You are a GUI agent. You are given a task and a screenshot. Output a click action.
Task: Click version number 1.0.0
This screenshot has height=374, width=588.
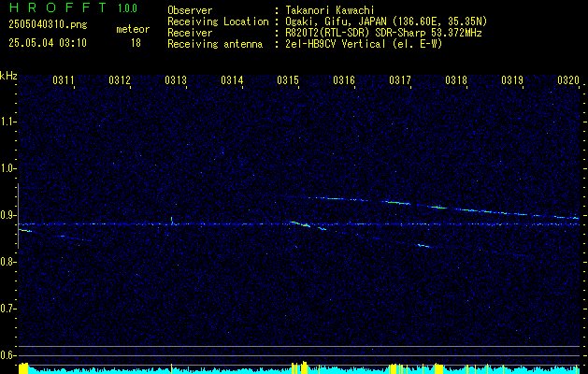pyautogui.click(x=127, y=8)
